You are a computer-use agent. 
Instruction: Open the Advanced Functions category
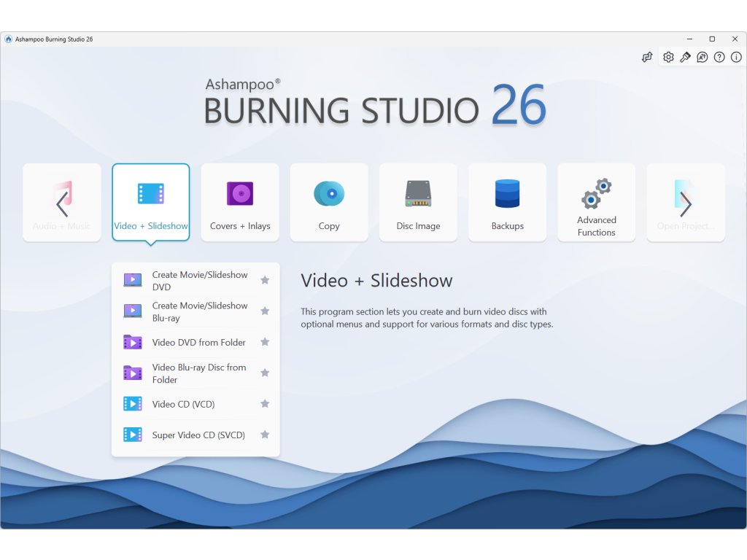point(597,203)
